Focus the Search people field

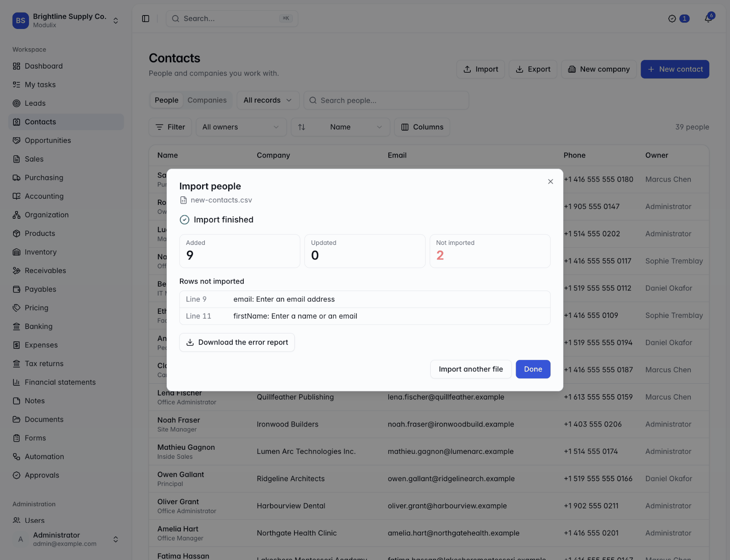386,100
